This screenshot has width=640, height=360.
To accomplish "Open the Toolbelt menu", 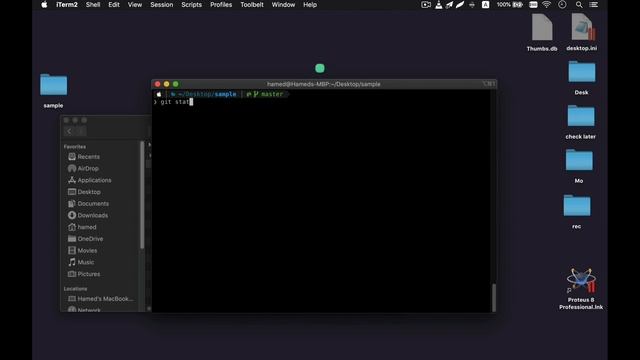I will tap(252, 5).
